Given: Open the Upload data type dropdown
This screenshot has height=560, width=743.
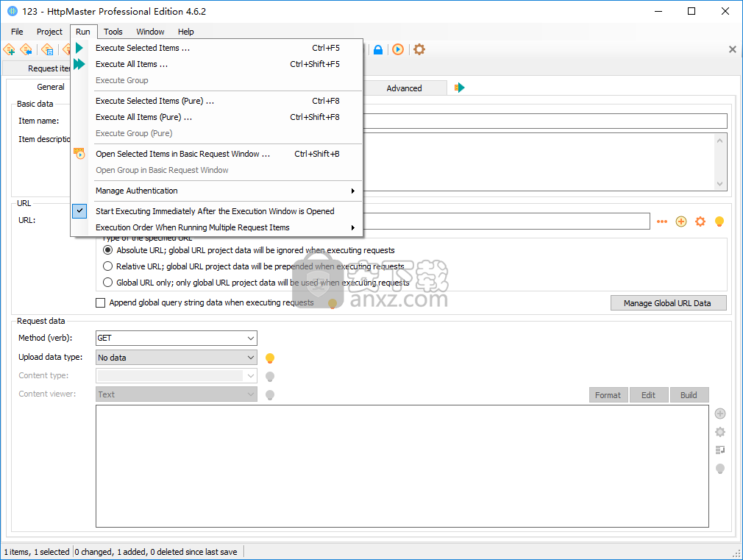Looking at the screenshot, I should coord(177,358).
